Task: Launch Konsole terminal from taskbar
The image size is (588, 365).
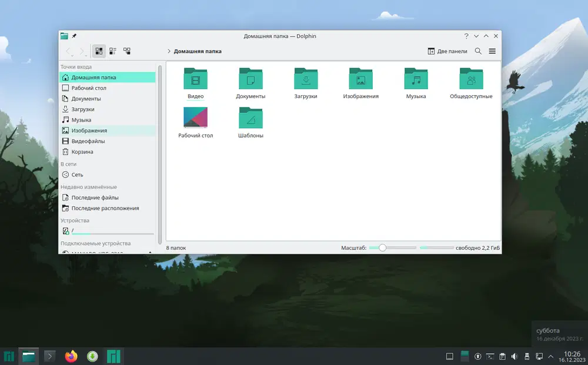Action: pyautogui.click(x=49, y=356)
